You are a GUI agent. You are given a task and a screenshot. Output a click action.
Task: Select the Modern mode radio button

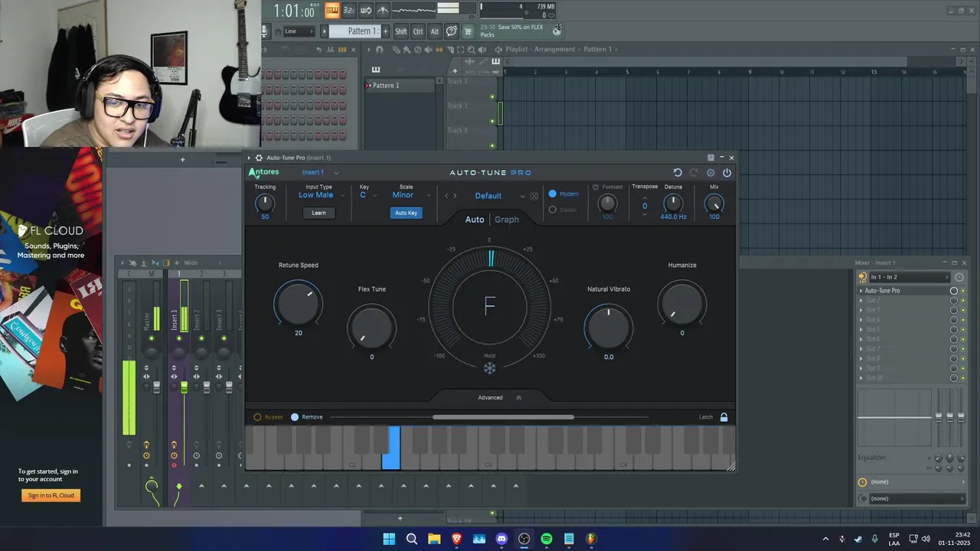(x=553, y=194)
